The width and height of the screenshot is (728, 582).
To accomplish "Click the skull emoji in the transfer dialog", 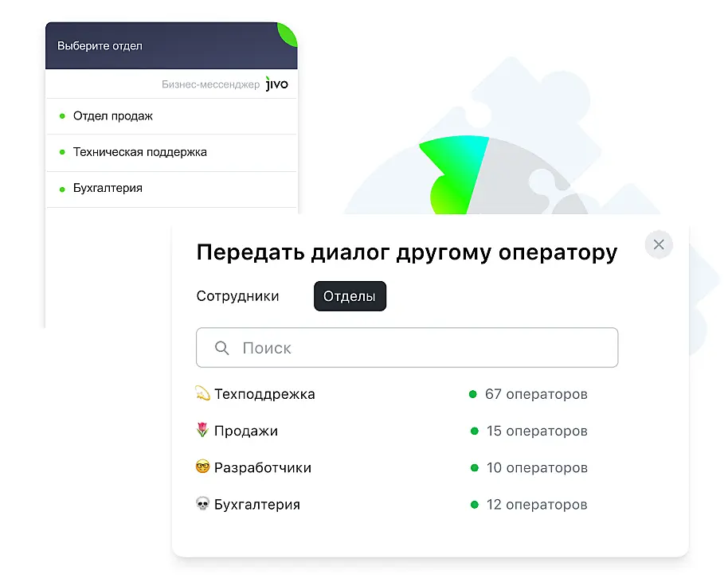I will click(202, 503).
